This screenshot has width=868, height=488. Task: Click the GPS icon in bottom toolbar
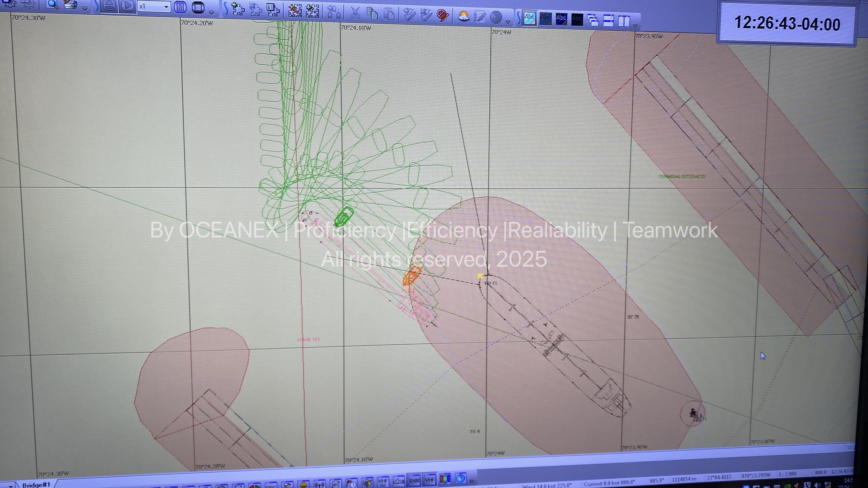[336, 484]
